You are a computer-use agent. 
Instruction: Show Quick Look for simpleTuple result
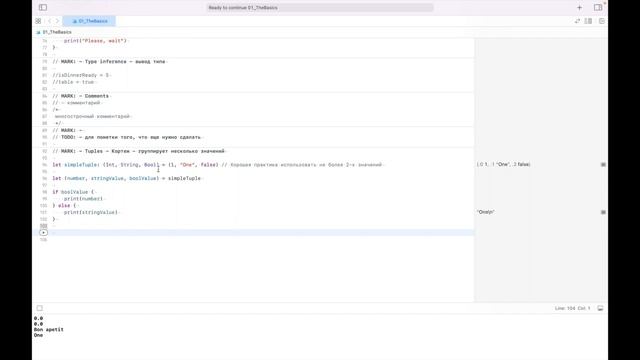click(x=603, y=164)
